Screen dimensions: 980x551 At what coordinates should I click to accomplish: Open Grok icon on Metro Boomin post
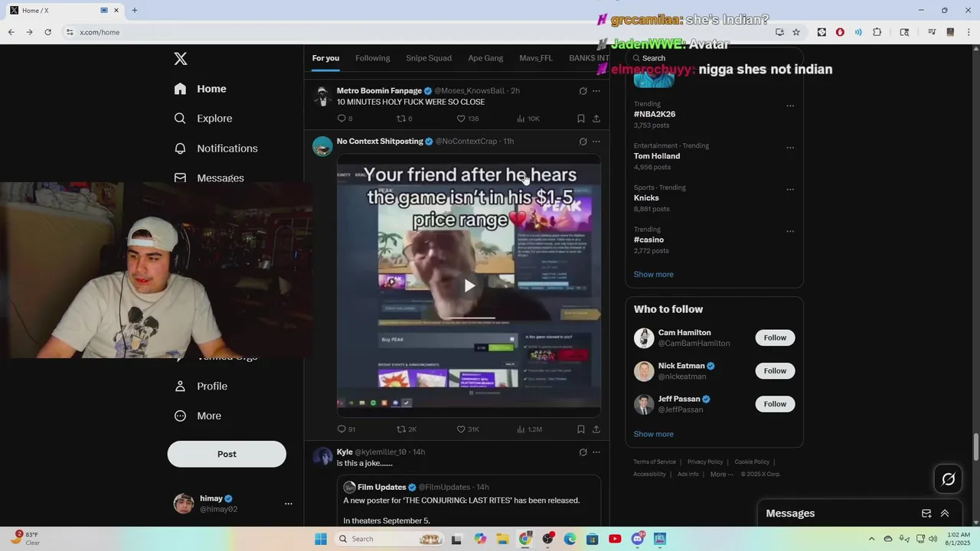(x=583, y=91)
